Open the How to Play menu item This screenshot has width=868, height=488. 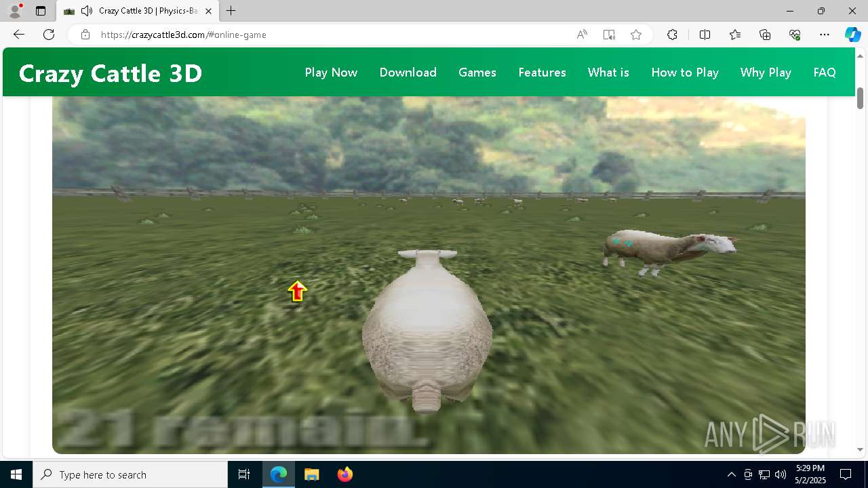(x=685, y=73)
